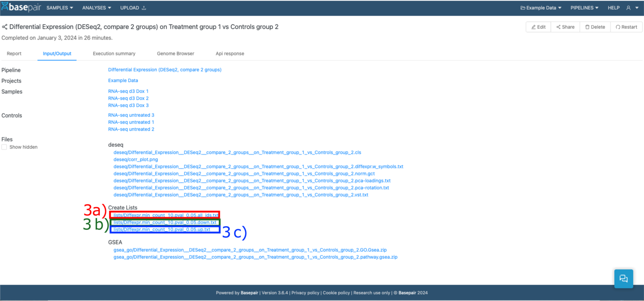Switch to the Report tab

point(14,54)
